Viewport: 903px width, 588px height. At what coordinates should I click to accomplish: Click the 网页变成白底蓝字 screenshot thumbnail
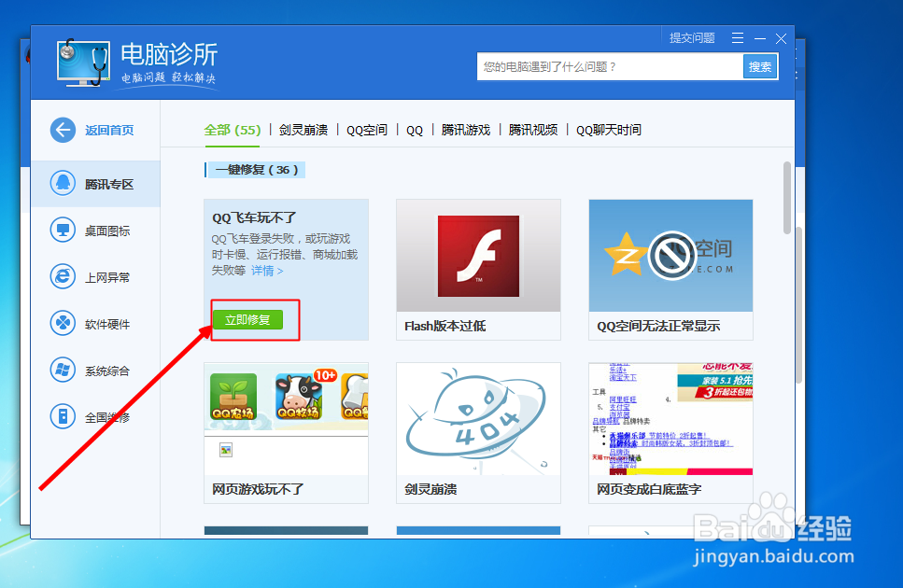(670, 419)
